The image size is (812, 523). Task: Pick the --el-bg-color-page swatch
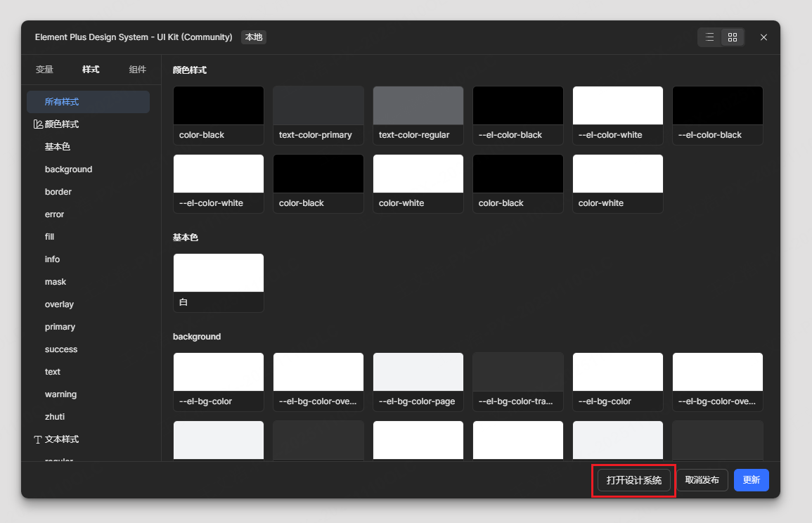coord(418,382)
